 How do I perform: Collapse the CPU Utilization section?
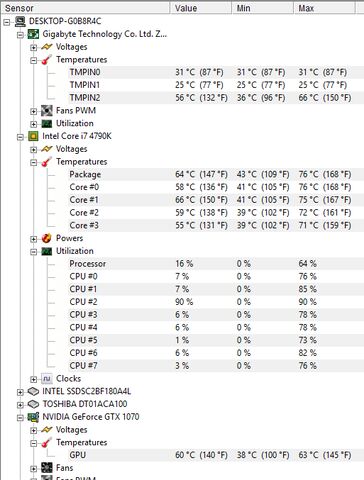pyautogui.click(x=33, y=252)
